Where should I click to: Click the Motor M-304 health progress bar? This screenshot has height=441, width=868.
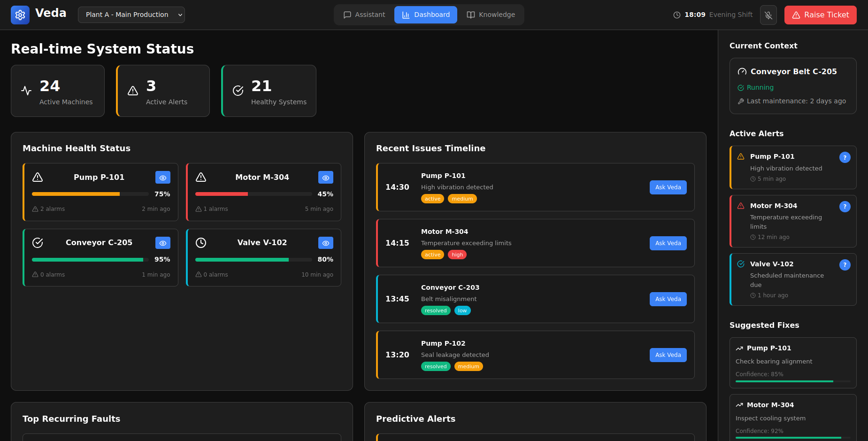253,194
